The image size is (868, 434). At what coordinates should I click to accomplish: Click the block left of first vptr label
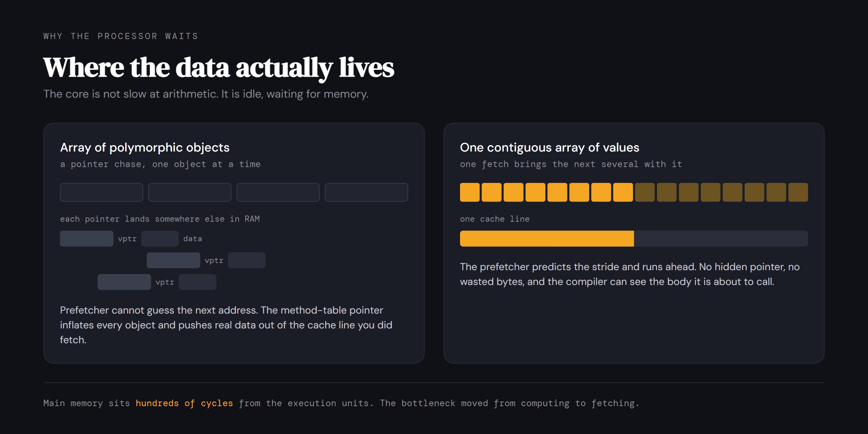86,239
